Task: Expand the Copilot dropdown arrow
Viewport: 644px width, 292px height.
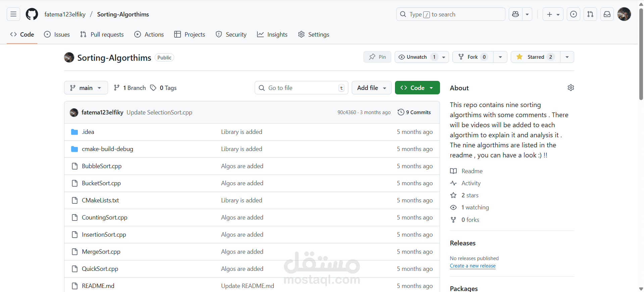Action: pos(527,14)
